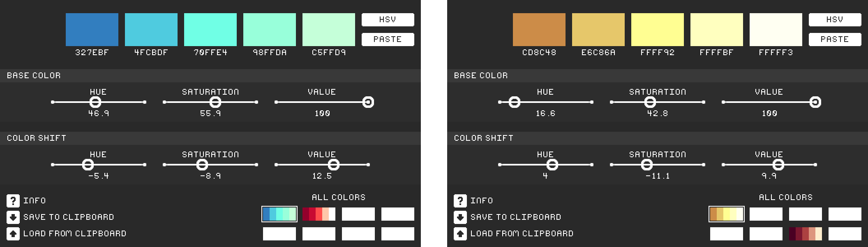Click the Load from Clipboard up-arrow icon in right panel
868x247 pixels.
460,233
